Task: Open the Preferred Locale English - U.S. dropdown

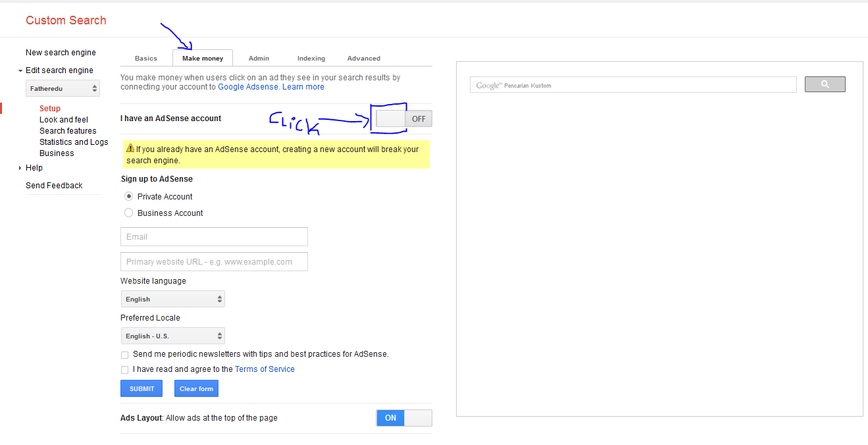Action: coord(173,336)
